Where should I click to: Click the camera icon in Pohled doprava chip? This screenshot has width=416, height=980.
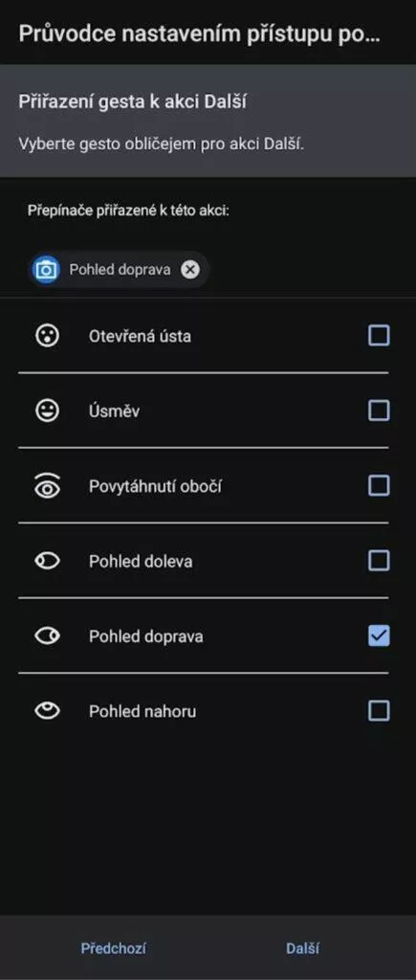(46, 270)
